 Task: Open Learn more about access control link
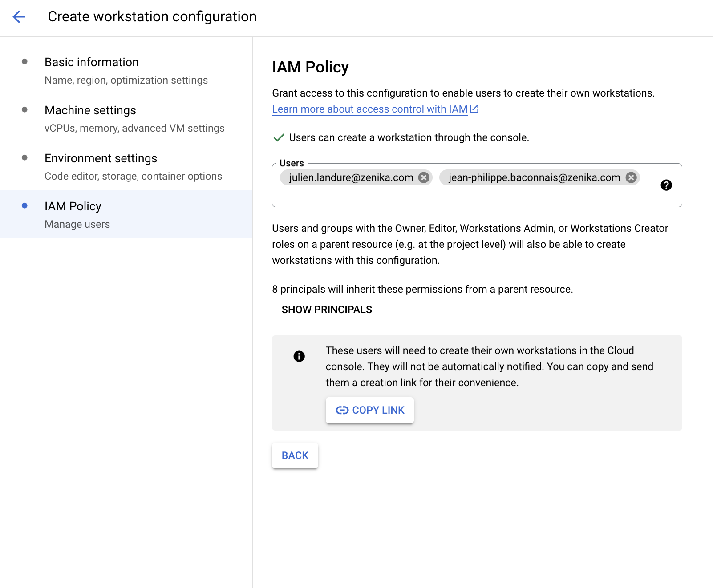(369, 109)
